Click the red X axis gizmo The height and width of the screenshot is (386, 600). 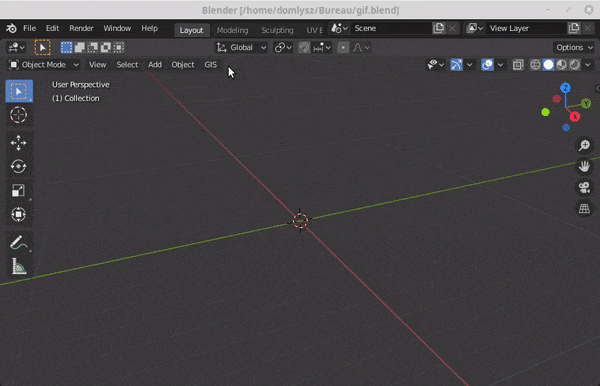pyautogui.click(x=575, y=117)
